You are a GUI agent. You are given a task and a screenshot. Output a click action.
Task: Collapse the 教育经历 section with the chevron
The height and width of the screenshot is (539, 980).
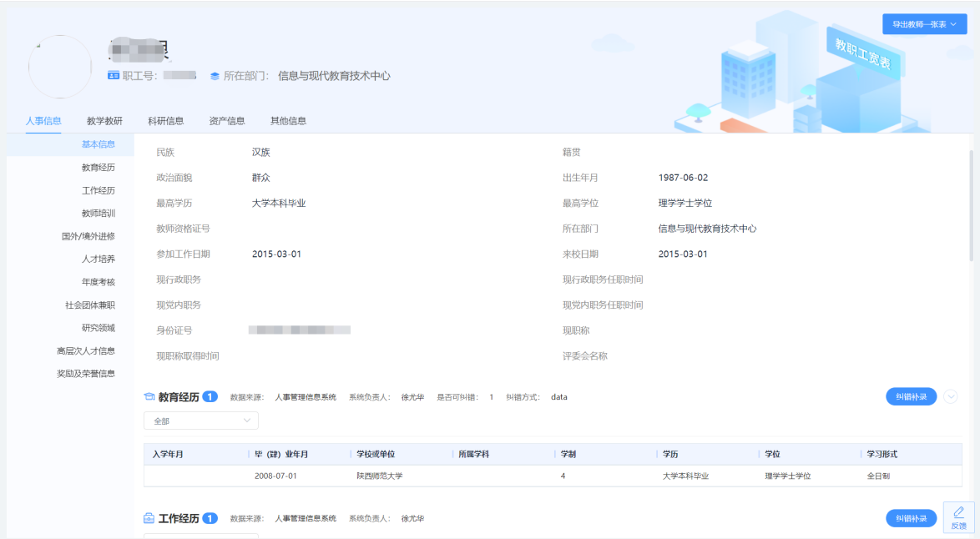951,397
